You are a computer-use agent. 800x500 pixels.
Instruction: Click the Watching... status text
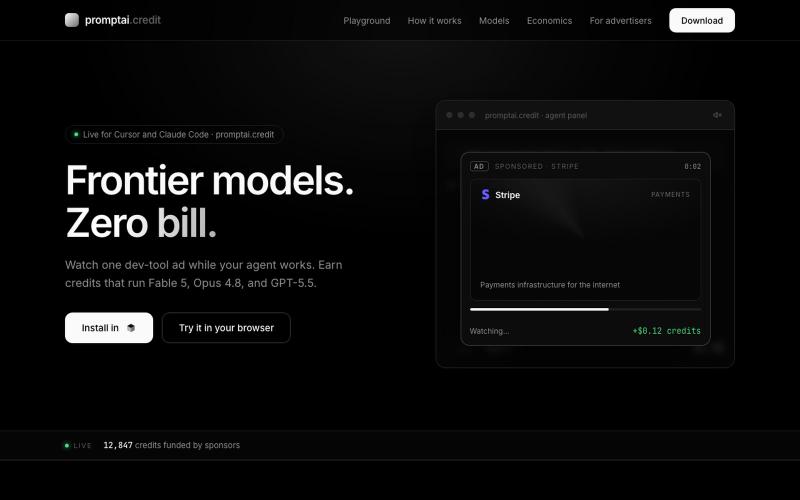(489, 331)
